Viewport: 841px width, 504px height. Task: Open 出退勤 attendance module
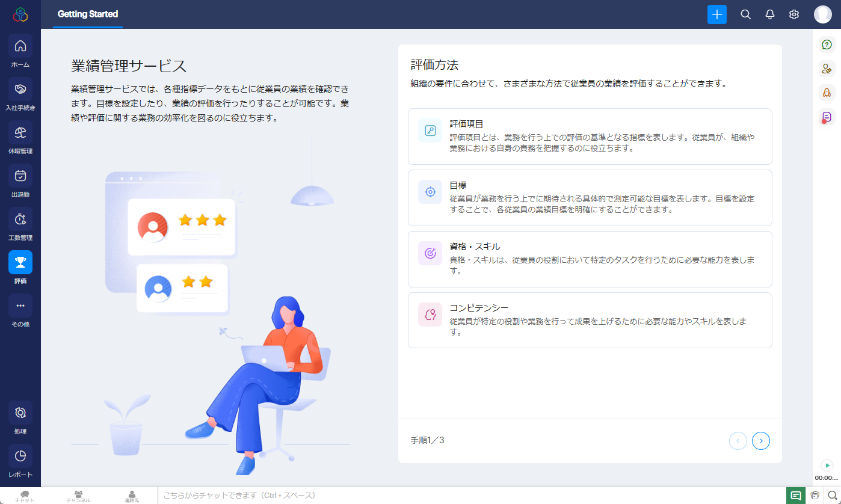click(x=20, y=176)
